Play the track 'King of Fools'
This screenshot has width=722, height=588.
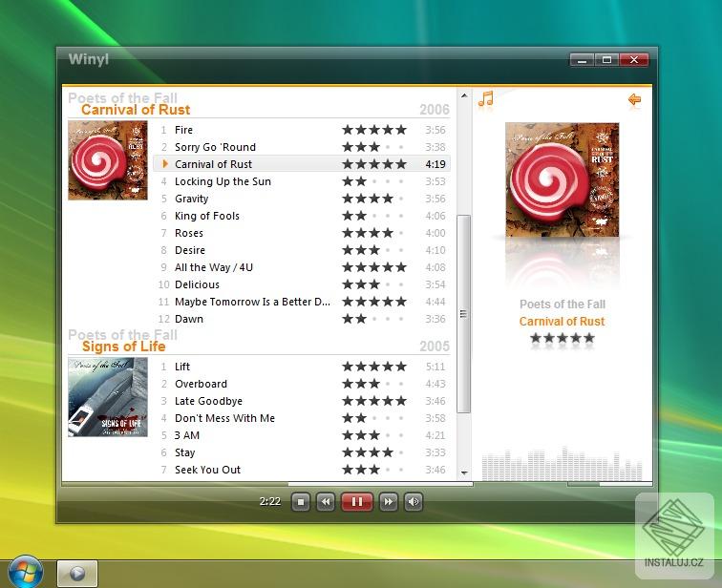pyautogui.click(x=302, y=216)
